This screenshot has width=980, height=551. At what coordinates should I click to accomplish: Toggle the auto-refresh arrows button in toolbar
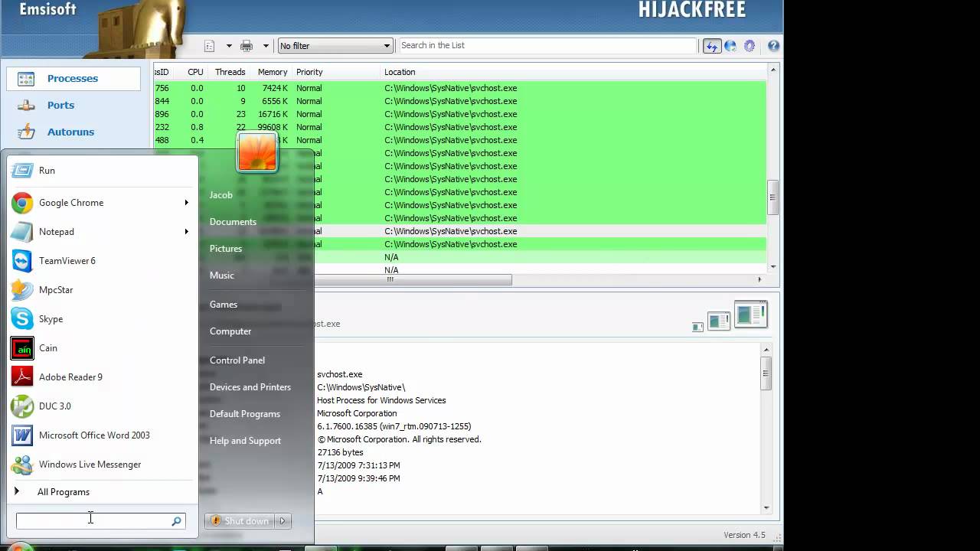[x=712, y=46]
